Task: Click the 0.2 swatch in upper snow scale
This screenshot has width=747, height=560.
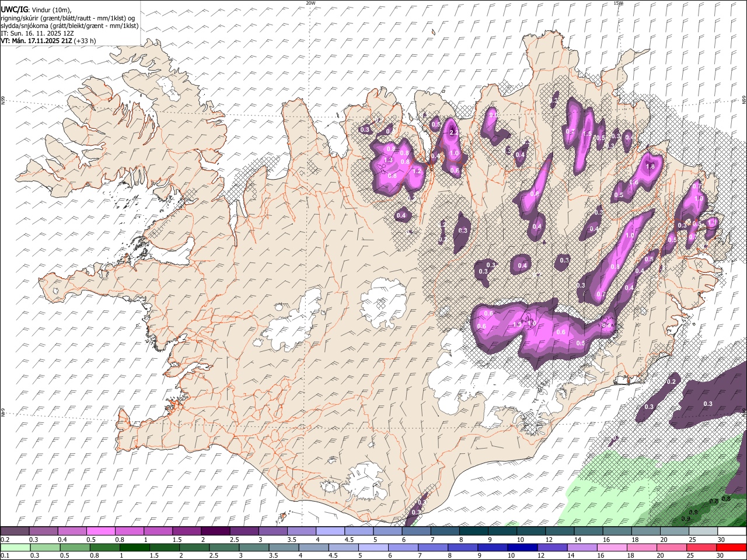Action: [15, 531]
